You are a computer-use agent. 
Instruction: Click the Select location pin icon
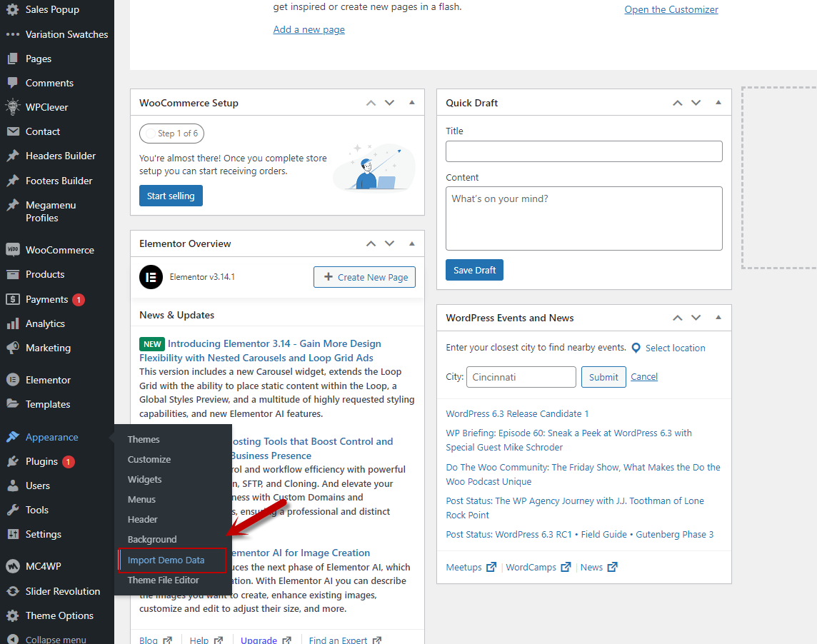coord(636,348)
